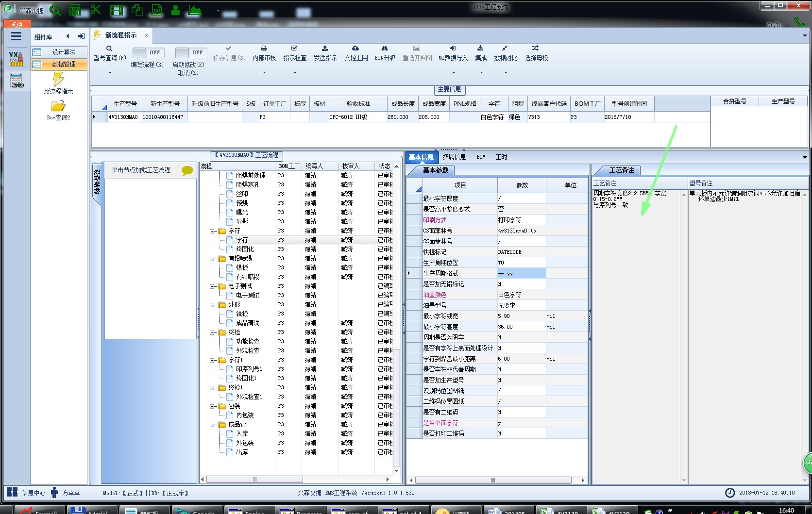Open the Style dropdown

778,25
